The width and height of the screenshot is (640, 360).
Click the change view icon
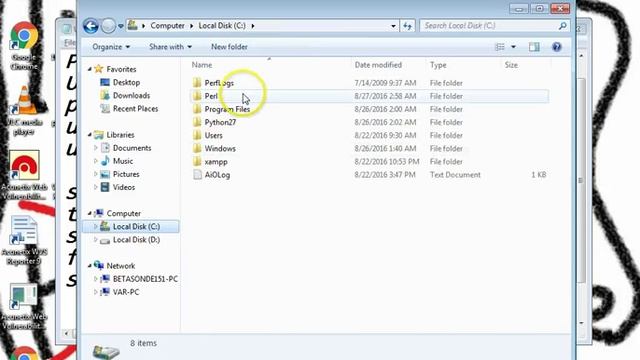pos(500,47)
